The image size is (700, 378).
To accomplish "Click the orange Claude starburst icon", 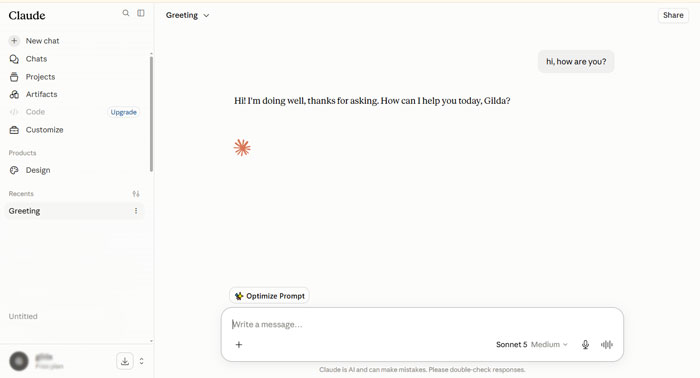I will (x=242, y=148).
